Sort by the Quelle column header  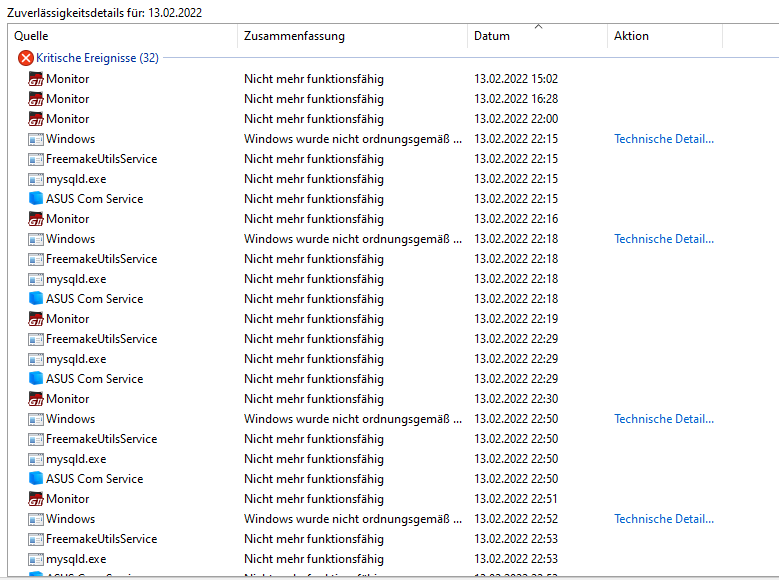point(123,36)
